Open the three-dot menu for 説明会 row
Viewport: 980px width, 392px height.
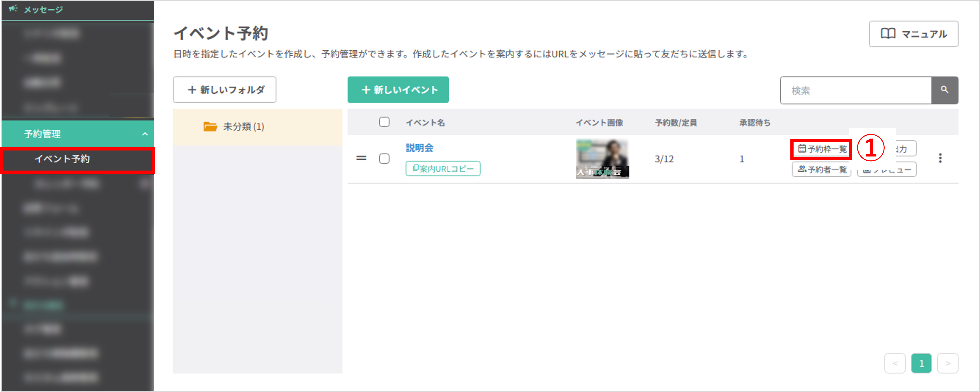(x=940, y=158)
